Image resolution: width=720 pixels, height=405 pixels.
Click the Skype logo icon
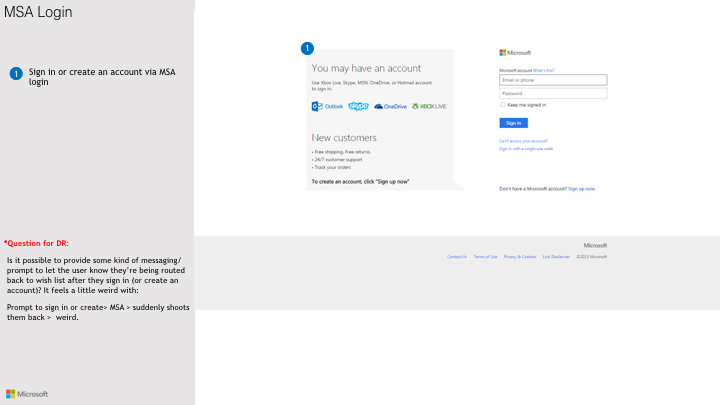(358, 106)
